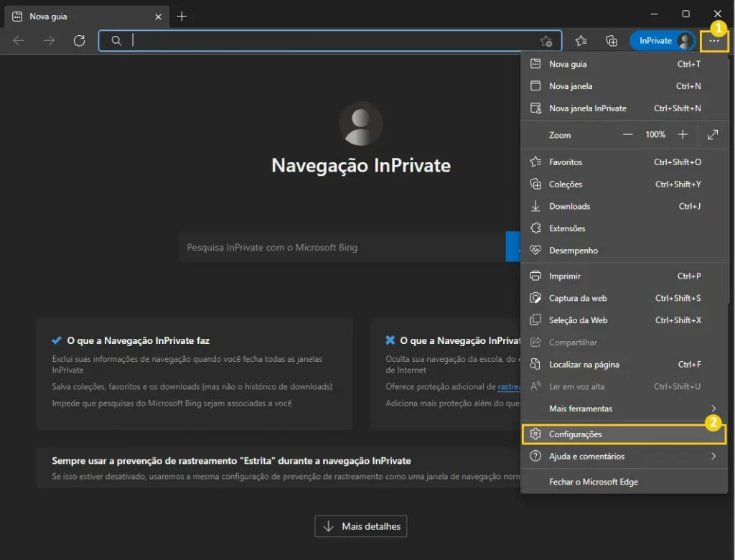Open the three-dot settings menu
Screen dimensions: 735x560
click(714, 41)
